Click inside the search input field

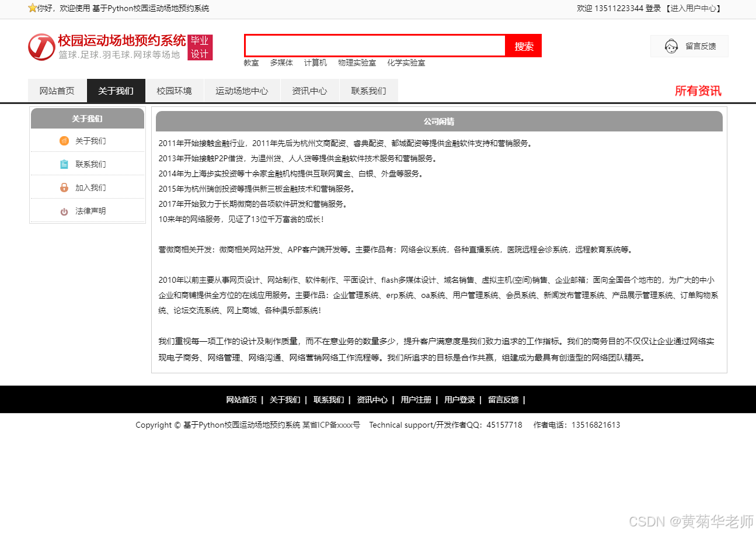pyautogui.click(x=374, y=46)
